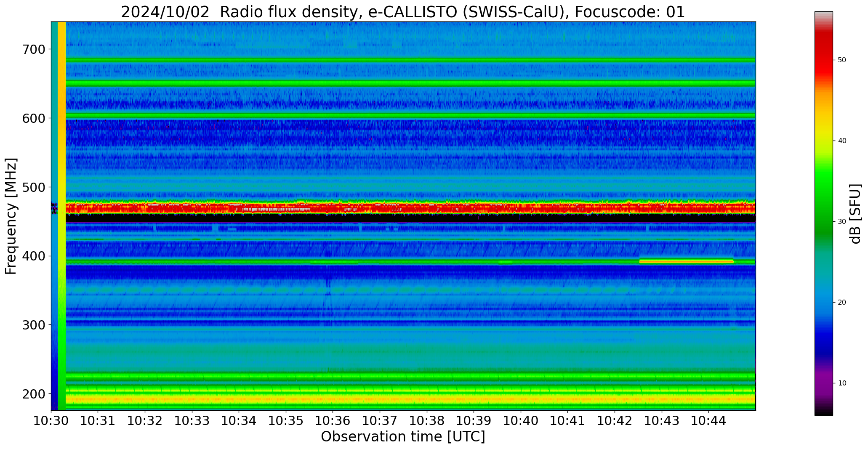Click the 10:40 time tick label

(x=521, y=420)
